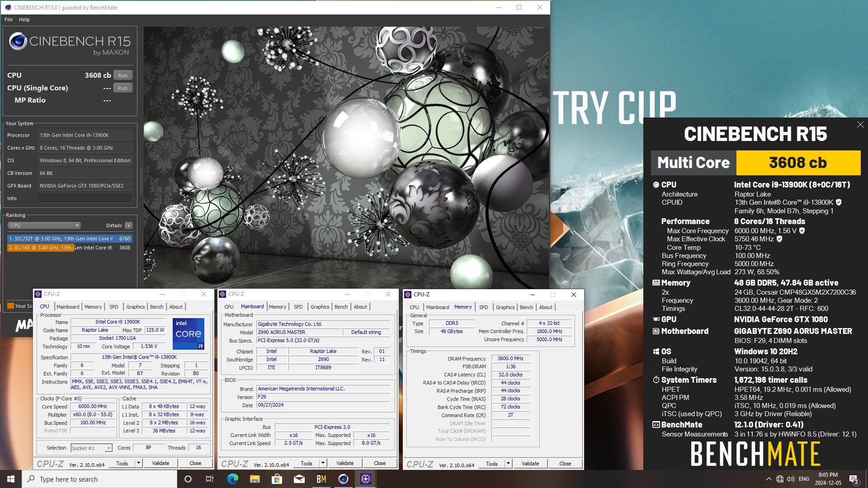Click the ranking Details arrow button
Screen dimensions: 868x488
click(x=129, y=225)
